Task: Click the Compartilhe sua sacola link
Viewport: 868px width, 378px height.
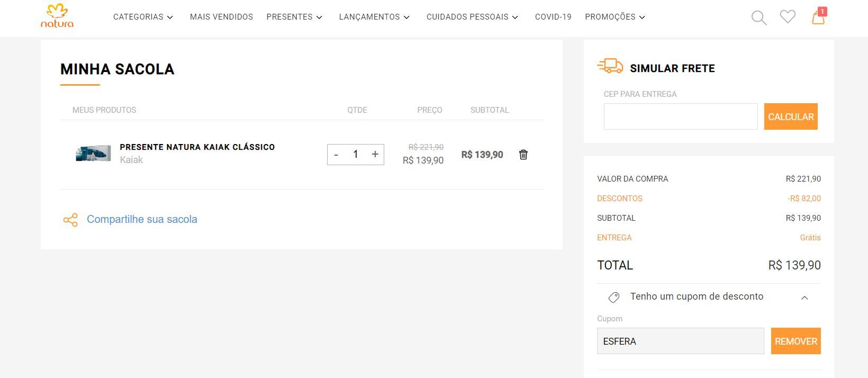Action: click(142, 219)
